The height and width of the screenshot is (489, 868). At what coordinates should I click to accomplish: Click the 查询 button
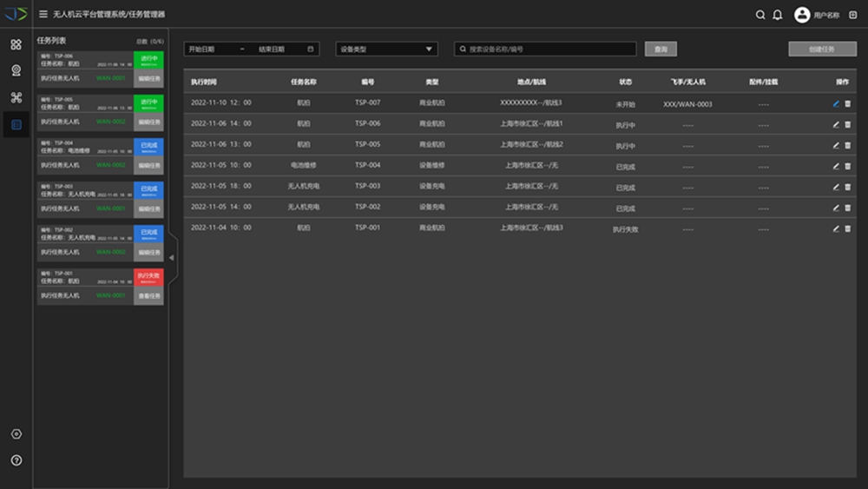pos(661,50)
